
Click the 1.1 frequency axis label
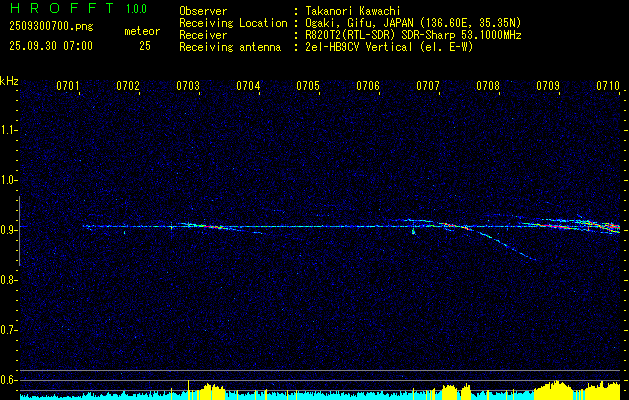(x=9, y=129)
